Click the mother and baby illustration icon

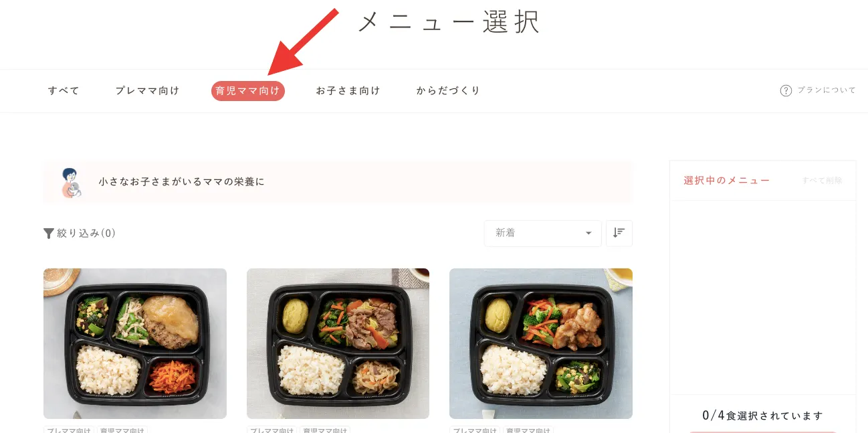tap(71, 183)
